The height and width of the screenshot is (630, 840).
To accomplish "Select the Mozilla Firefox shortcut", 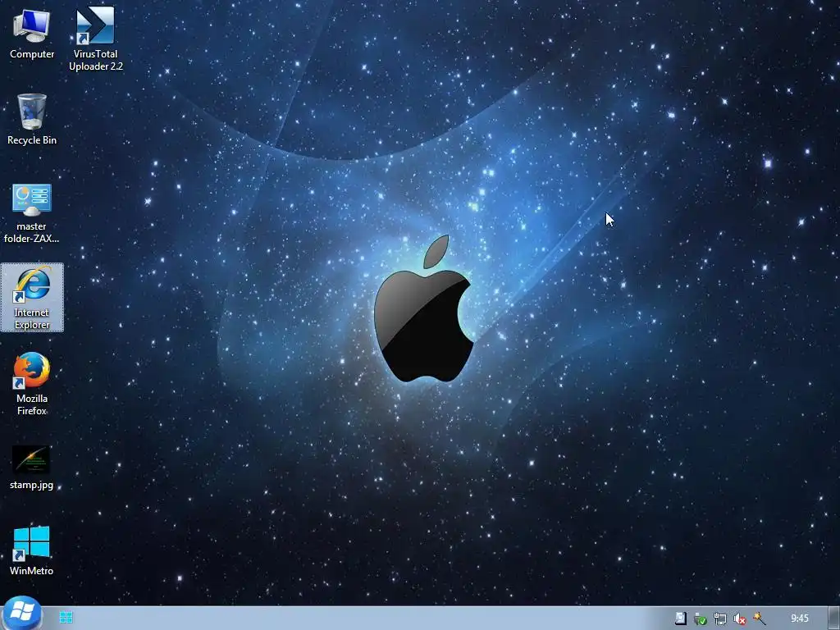I will tap(32, 384).
